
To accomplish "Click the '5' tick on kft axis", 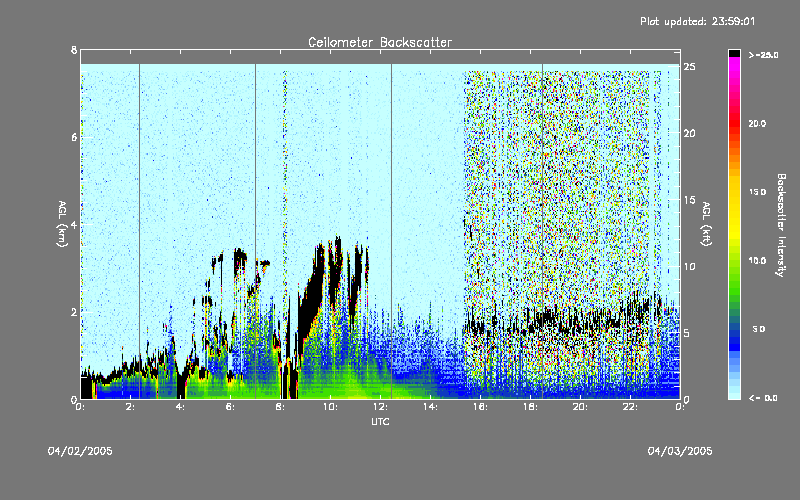I will [x=687, y=333].
